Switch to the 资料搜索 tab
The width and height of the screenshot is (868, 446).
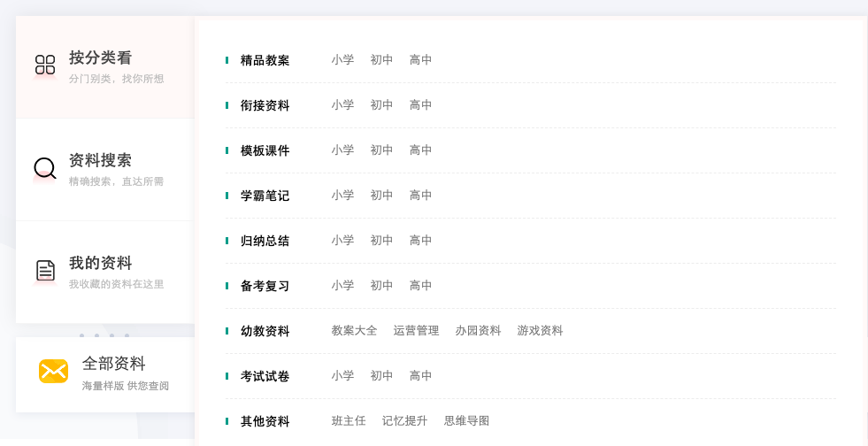(105, 170)
